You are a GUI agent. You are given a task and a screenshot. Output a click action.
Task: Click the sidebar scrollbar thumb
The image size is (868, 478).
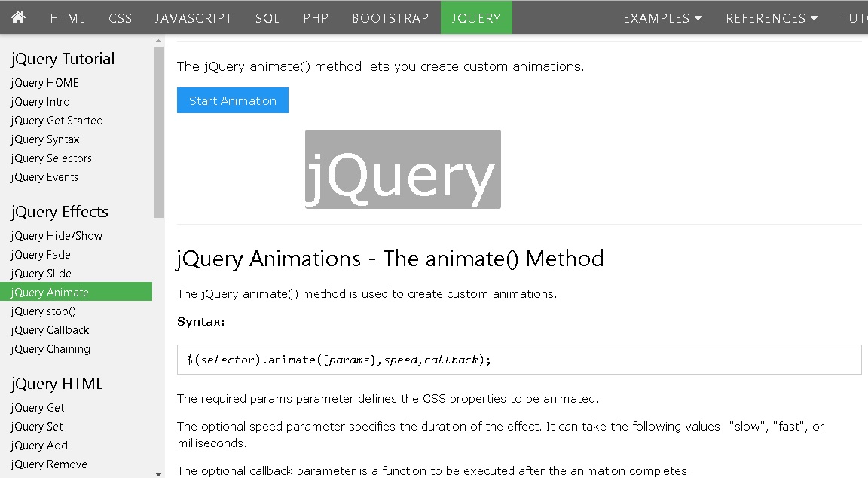(159, 132)
